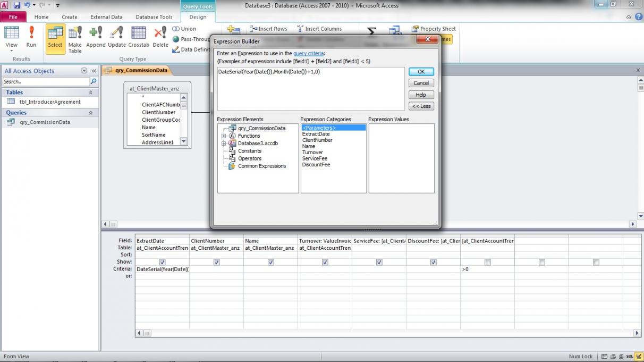Select Turnover in Expression Categories list
Screen dimensions: 644x362
click(312, 153)
